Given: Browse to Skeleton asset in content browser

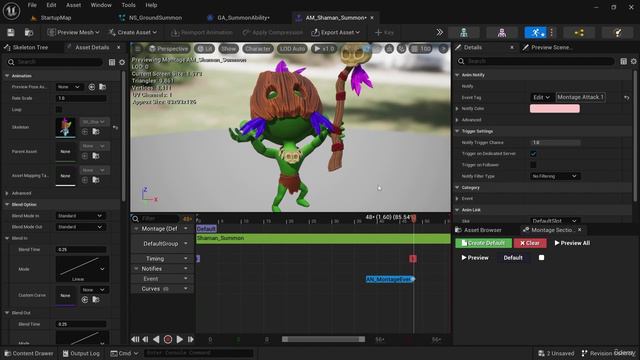Looking at the screenshot, I should click(96, 131).
